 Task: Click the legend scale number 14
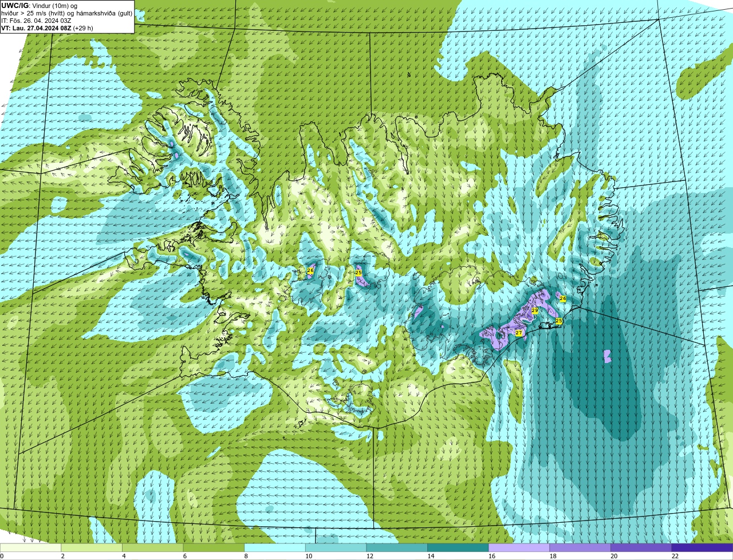[x=431, y=556]
